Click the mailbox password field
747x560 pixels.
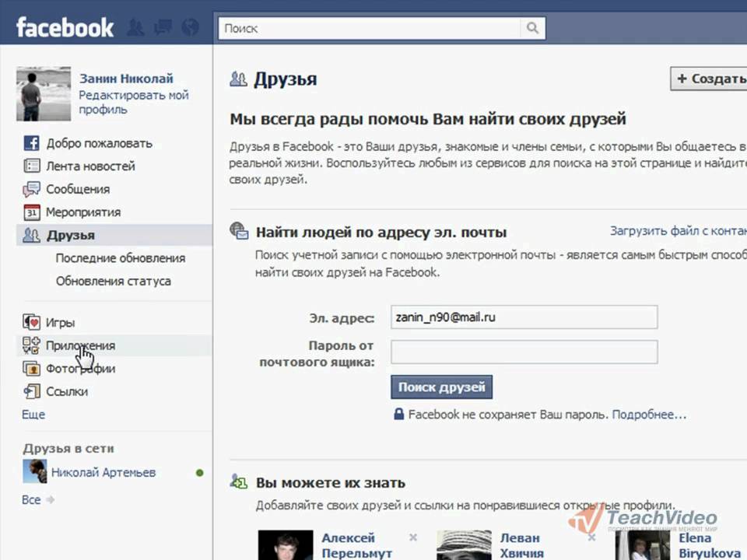524,352
